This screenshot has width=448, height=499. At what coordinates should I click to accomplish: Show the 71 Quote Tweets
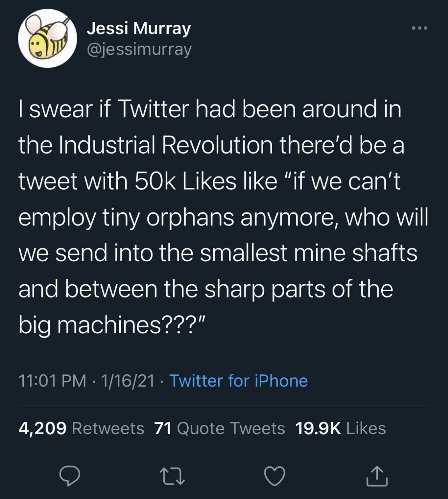coord(220,428)
